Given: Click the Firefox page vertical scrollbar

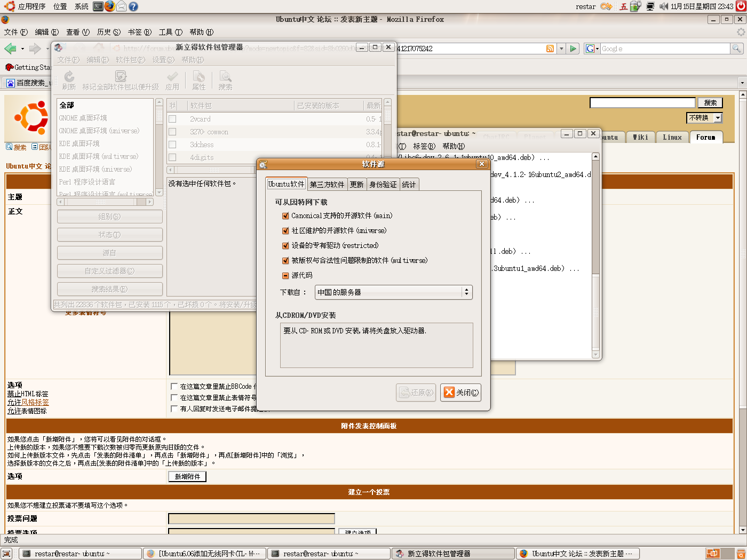Looking at the screenshot, I should (x=742, y=312).
